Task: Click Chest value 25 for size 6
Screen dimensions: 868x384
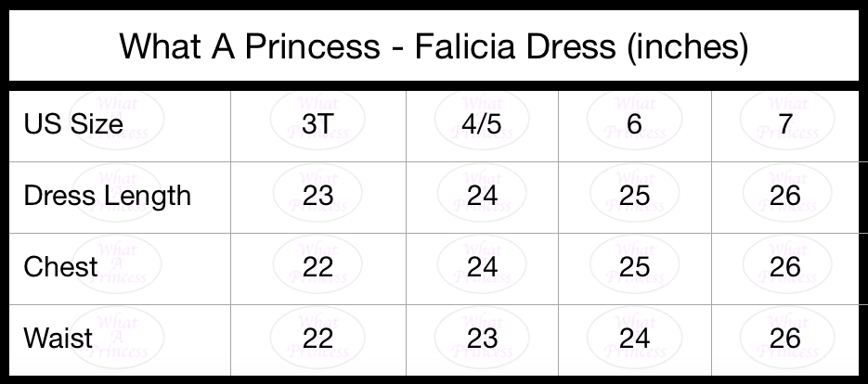Action: 634,267
